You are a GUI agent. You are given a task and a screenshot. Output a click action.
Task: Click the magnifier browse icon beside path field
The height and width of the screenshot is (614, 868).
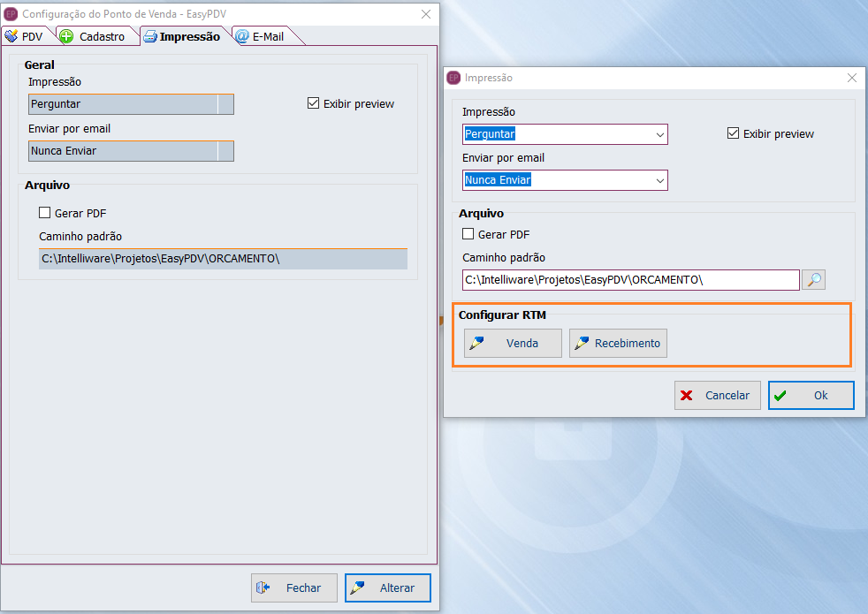[x=813, y=280]
